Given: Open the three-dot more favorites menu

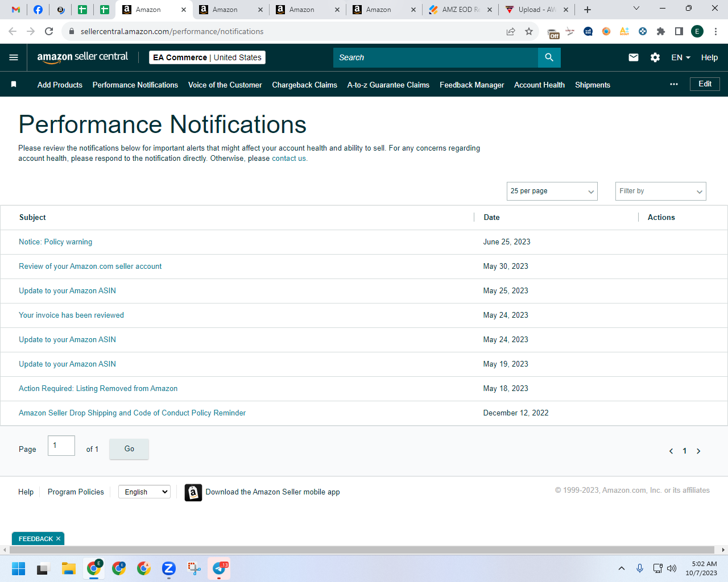Looking at the screenshot, I should point(674,84).
